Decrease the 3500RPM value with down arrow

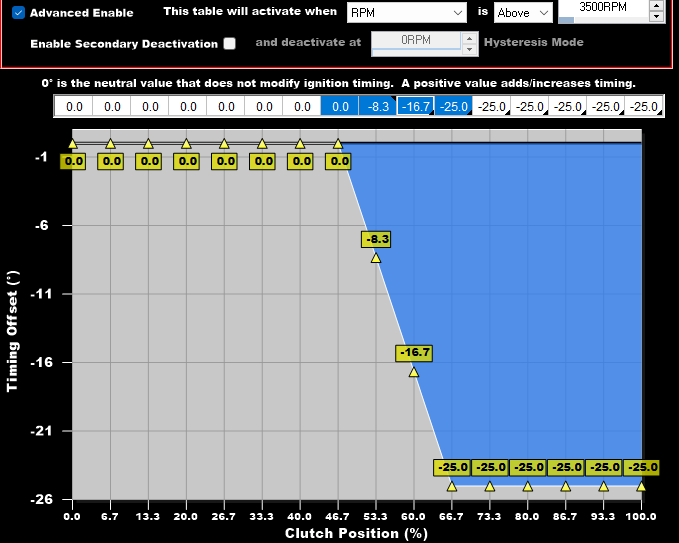(x=656, y=17)
